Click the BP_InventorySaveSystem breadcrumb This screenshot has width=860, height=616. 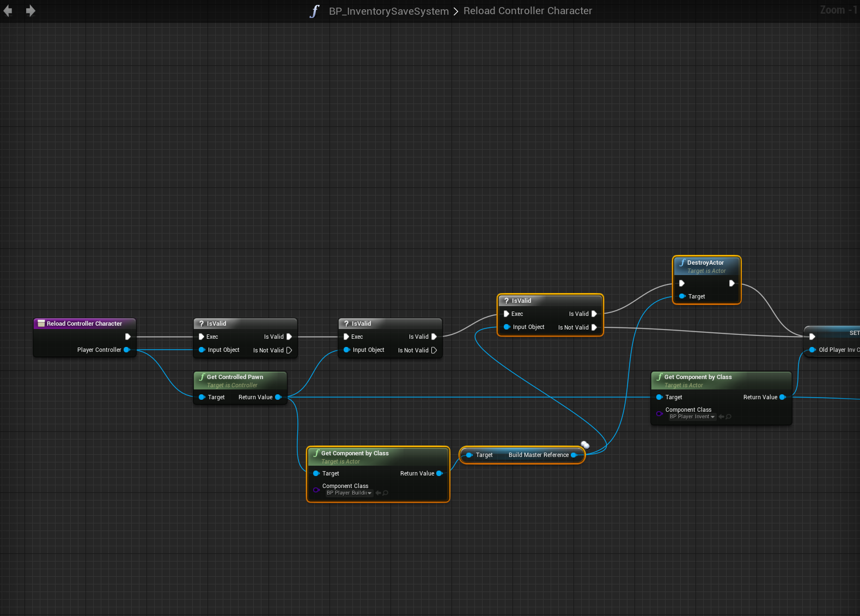tap(388, 11)
